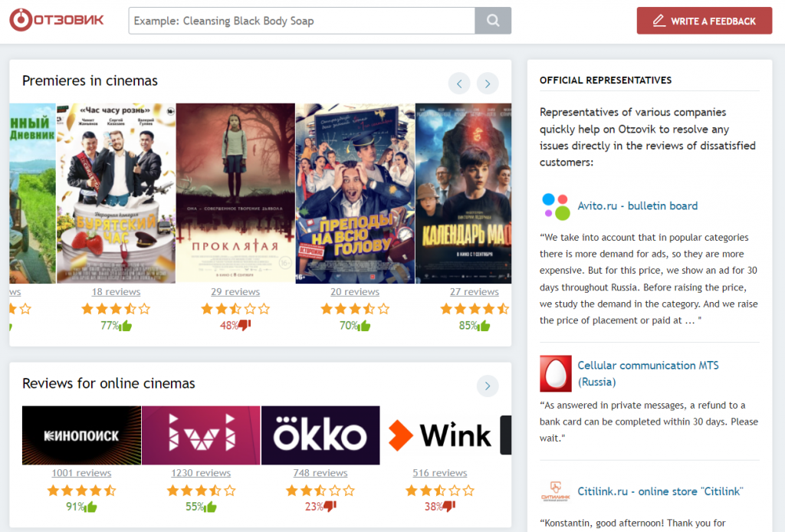This screenshot has height=532, width=785.
Task: Click the search magnifier button
Action: [493, 21]
